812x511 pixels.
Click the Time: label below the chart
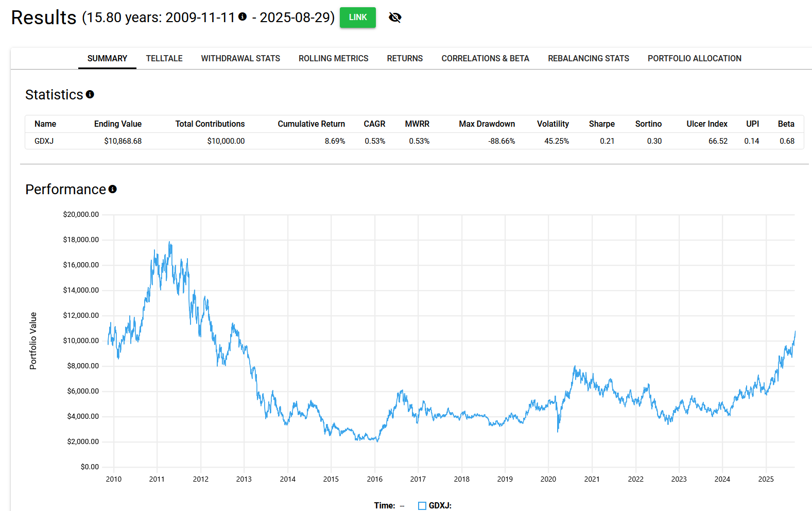(x=385, y=506)
